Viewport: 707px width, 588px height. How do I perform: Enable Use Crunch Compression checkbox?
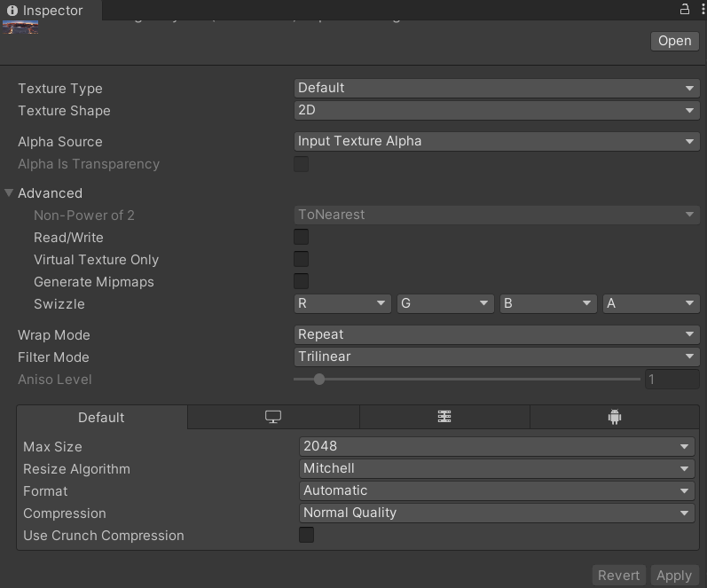307,536
